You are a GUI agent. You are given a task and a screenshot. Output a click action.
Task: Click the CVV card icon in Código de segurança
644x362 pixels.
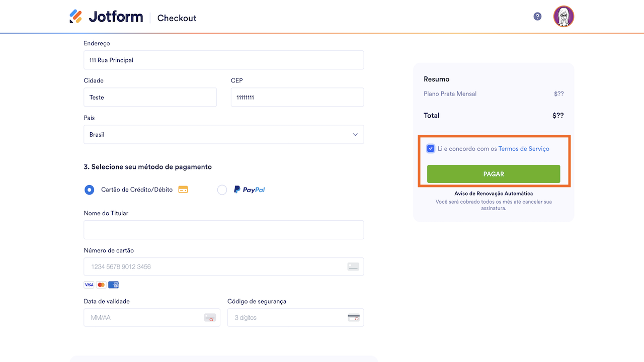353,318
